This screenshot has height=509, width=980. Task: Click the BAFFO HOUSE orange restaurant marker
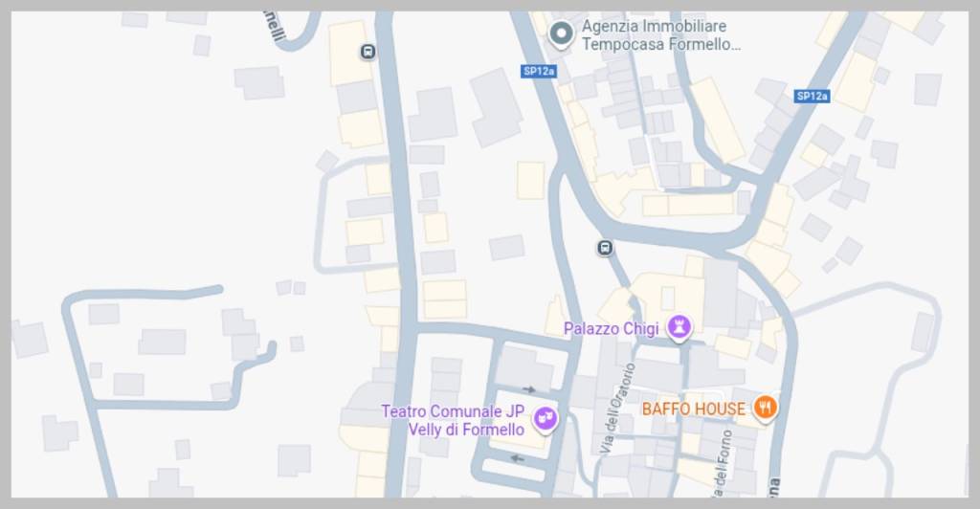765,409
